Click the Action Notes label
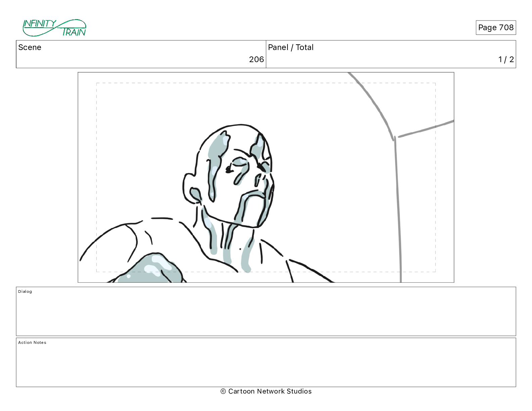 [x=32, y=342]
